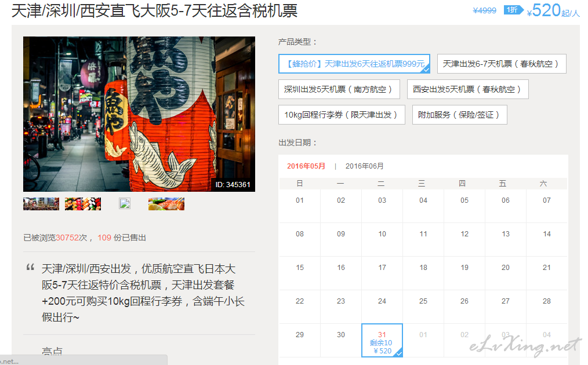
Task: Click the struck-through ¥4999 original price
Action: [485, 10]
